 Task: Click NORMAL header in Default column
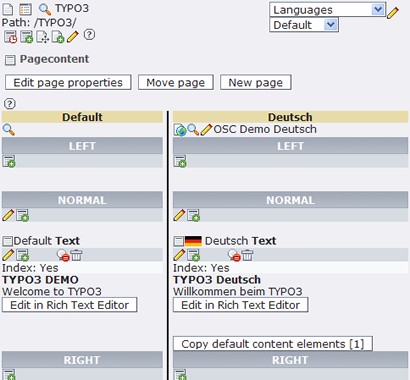coord(82,200)
